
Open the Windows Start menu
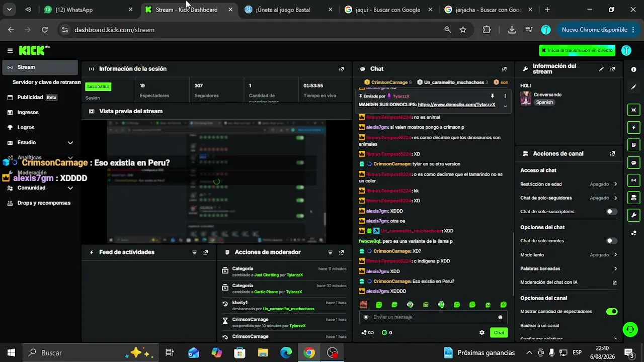(11, 353)
